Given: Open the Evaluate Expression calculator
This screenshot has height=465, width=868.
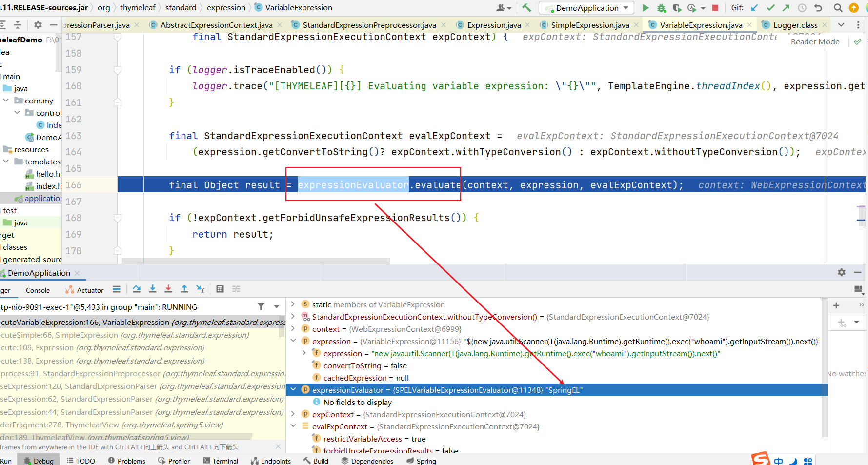Looking at the screenshot, I should [x=220, y=289].
